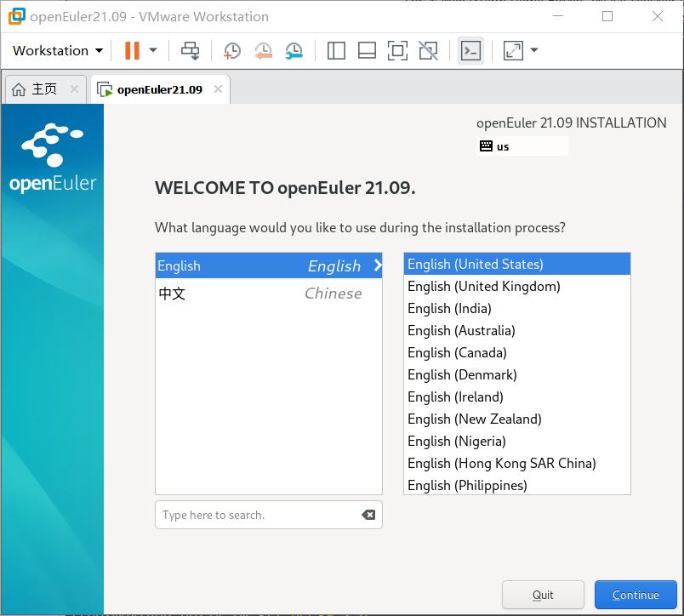Maximize the VMware Workstation window
This screenshot has height=616, width=684.
point(607,16)
